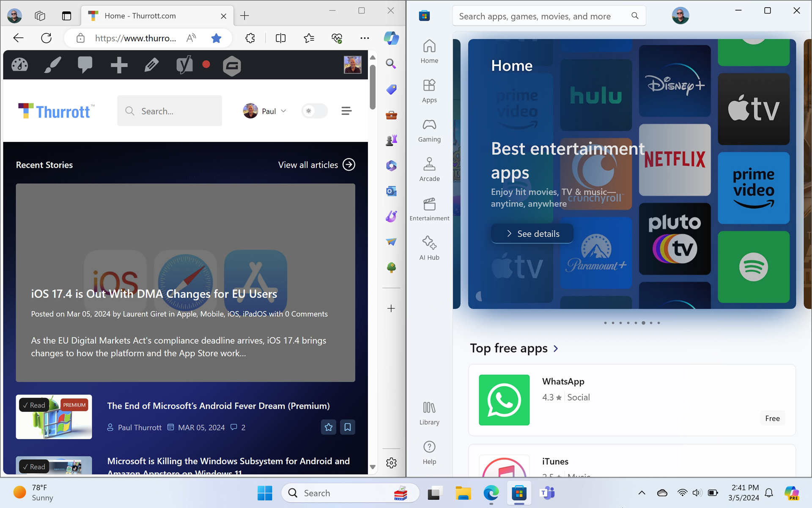
Task: Toggle Thurrott light/dark mode switch
Action: click(314, 111)
